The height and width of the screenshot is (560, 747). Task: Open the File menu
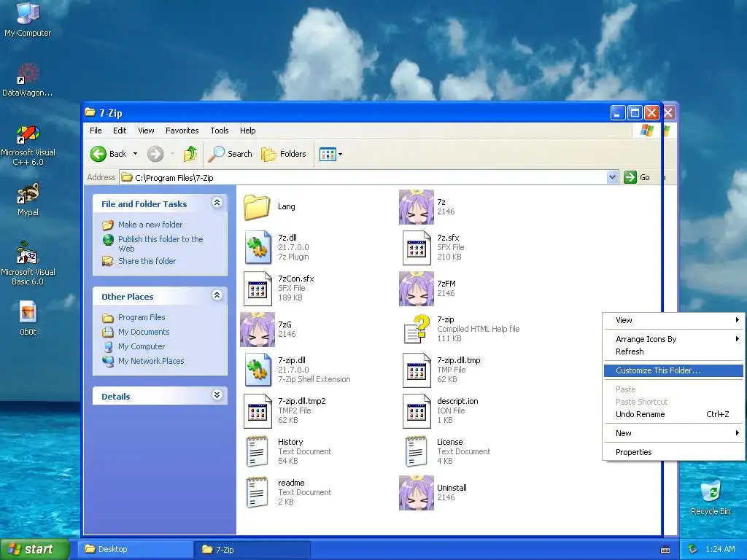[x=96, y=131]
